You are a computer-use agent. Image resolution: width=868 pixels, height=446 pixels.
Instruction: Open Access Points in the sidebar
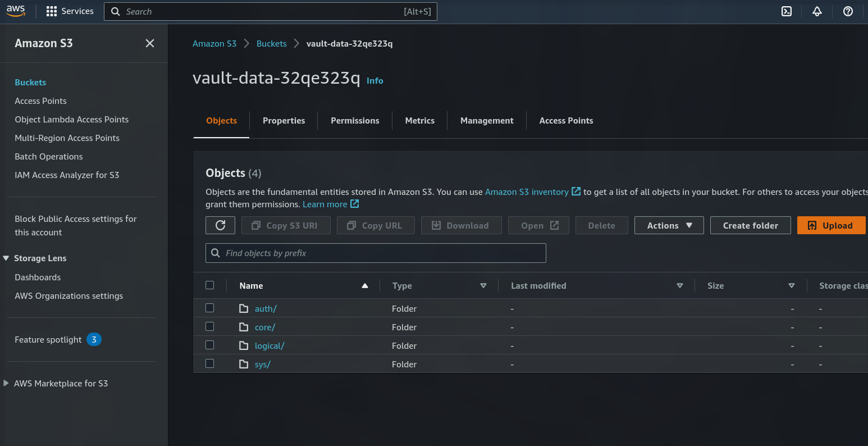(x=40, y=101)
